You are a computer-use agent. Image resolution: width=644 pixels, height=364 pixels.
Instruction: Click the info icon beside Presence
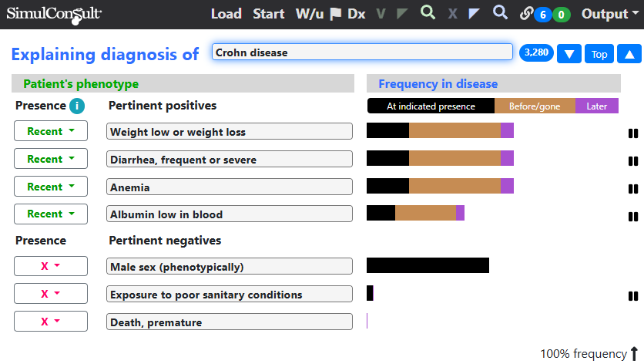[77, 106]
